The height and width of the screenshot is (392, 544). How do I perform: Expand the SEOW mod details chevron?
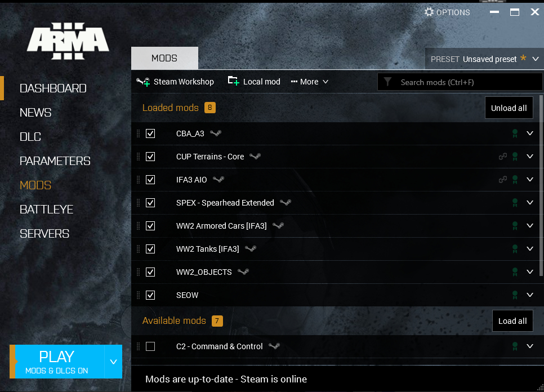coord(530,295)
